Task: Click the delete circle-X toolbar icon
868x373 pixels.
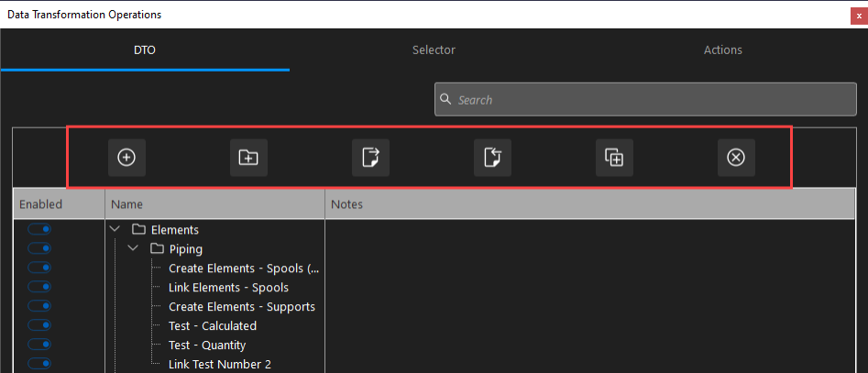Action: pos(735,158)
